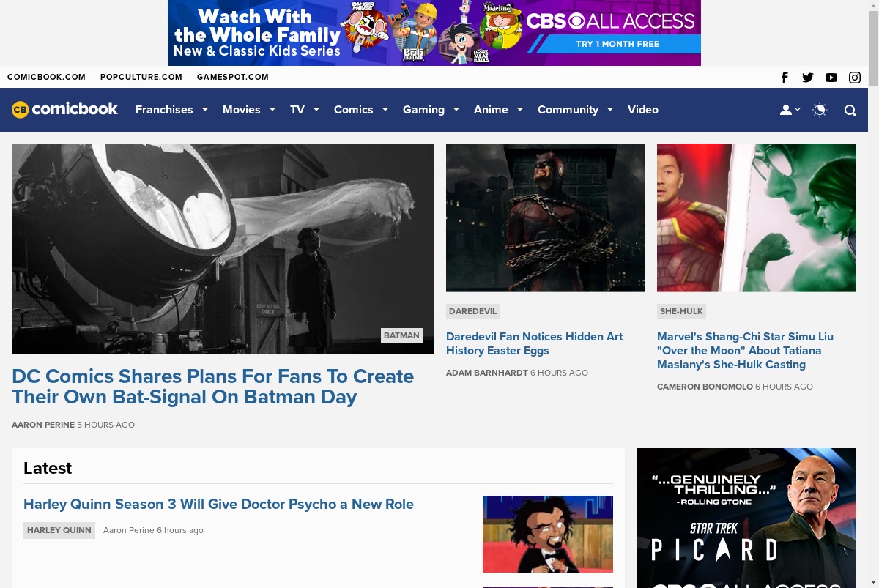Visit COMICBOOK.COM top link
The image size is (879, 588).
pos(46,77)
